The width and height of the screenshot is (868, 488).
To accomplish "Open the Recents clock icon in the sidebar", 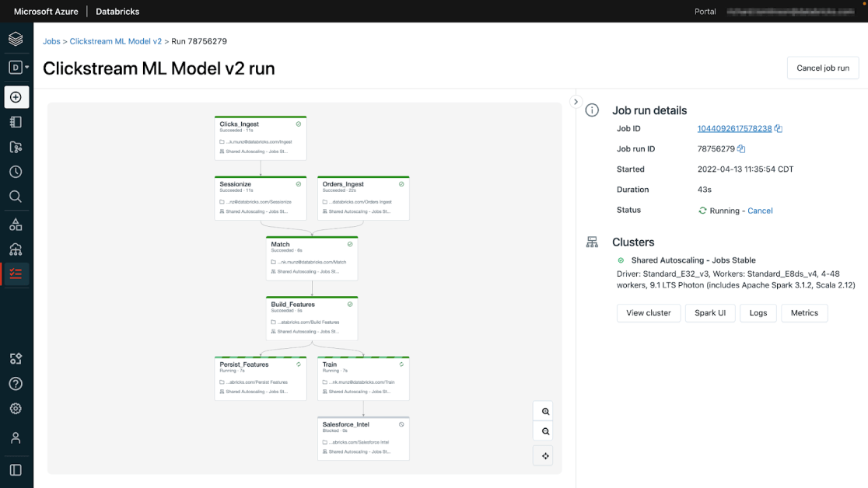I will 16,172.
